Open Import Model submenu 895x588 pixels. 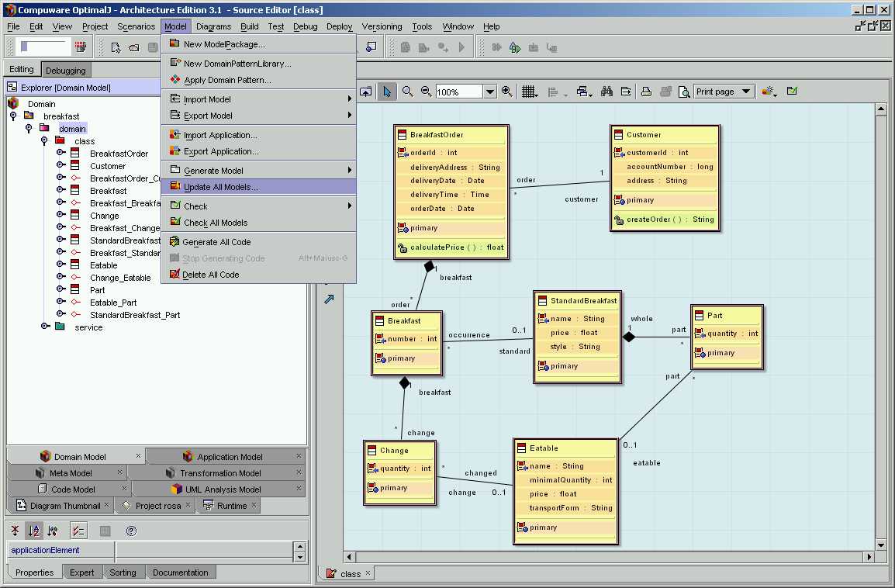coord(259,99)
